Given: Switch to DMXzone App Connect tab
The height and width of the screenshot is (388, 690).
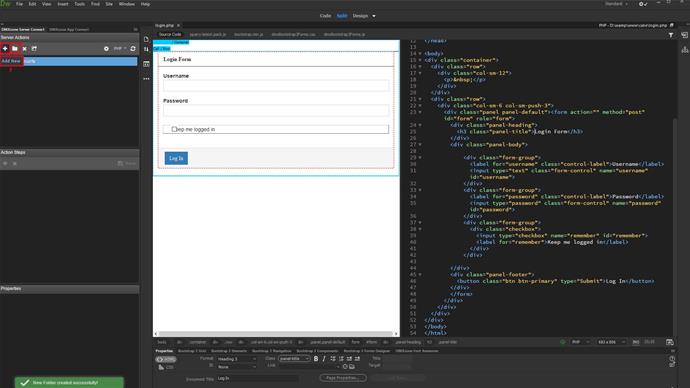Looking at the screenshot, I should pos(69,29).
